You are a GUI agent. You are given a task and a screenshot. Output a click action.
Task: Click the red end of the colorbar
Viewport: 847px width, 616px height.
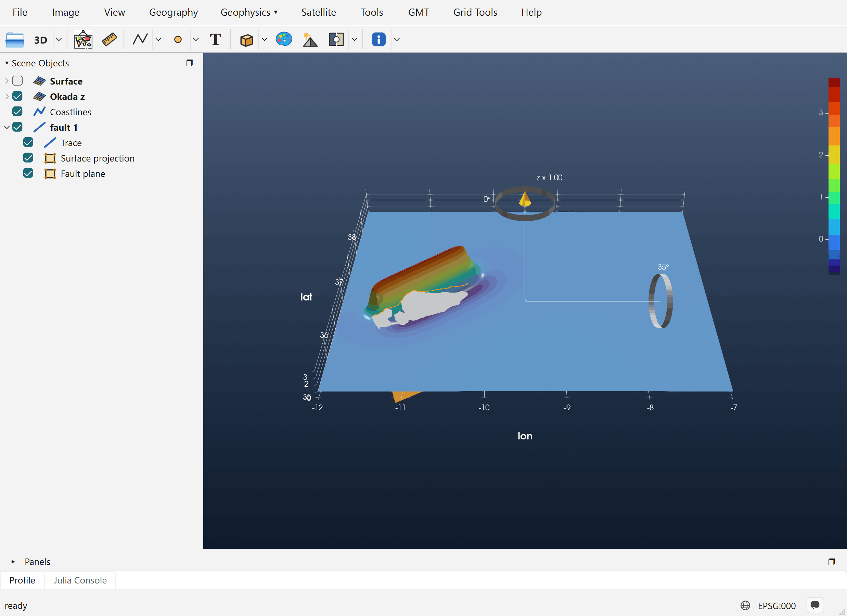(x=834, y=82)
